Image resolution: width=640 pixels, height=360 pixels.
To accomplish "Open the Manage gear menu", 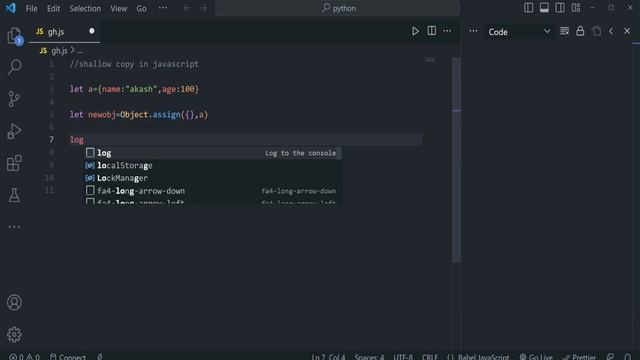I will pyautogui.click(x=14, y=335).
